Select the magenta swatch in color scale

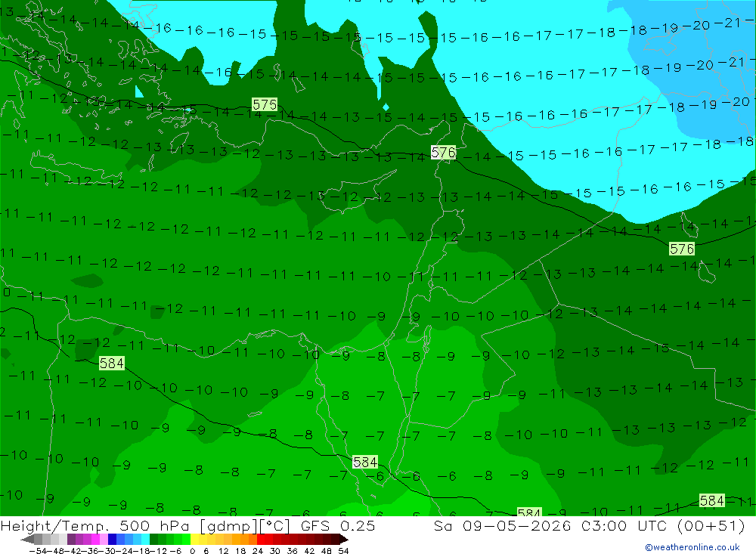95,539
